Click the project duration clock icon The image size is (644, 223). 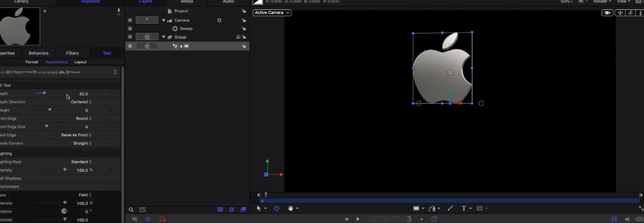click(434, 219)
